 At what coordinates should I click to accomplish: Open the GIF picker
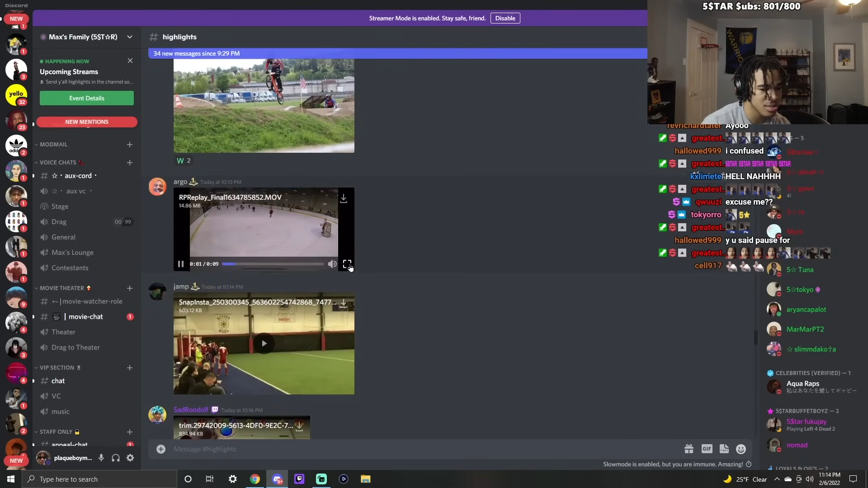point(707,449)
